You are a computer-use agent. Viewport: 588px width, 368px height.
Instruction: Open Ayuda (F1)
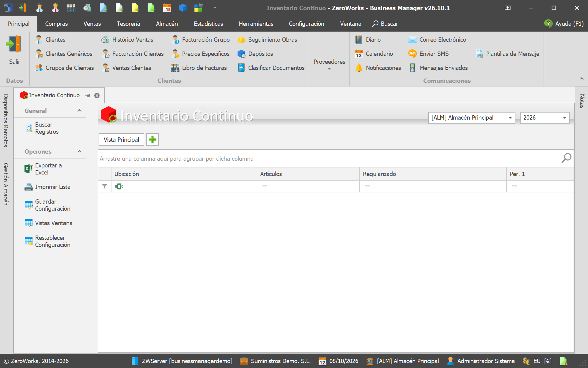(564, 24)
